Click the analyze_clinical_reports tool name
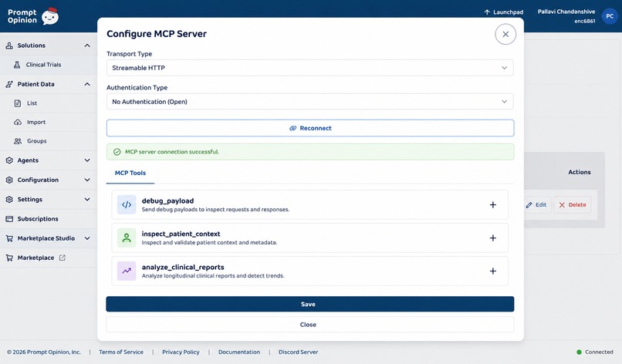The width and height of the screenshot is (622, 364). [x=183, y=268]
